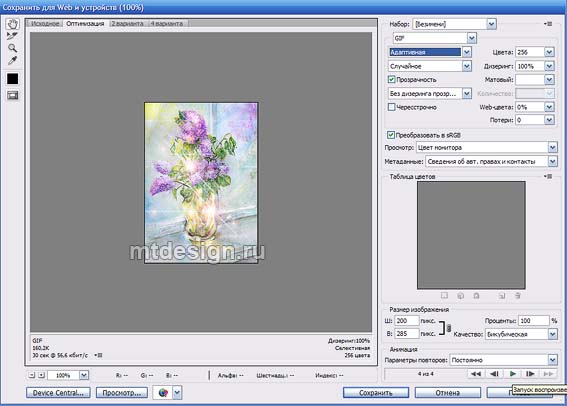Click the empty color table area
Image resolution: width=567 pixels, height=406 pixels.
pyautogui.click(x=471, y=235)
